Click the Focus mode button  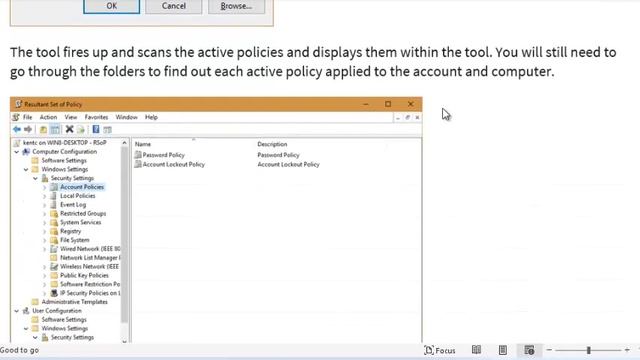point(440,350)
